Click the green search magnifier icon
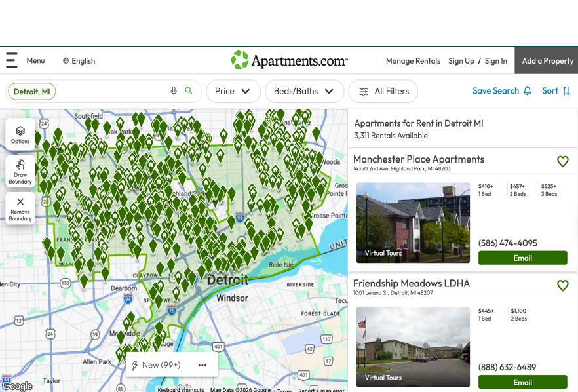Screen dimensions: 578x392 [x=188, y=90]
